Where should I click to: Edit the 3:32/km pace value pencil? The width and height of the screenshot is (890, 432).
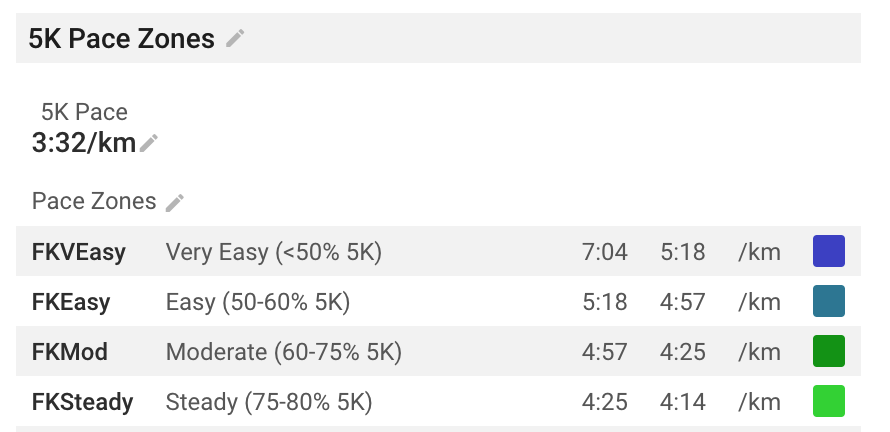click(x=149, y=143)
